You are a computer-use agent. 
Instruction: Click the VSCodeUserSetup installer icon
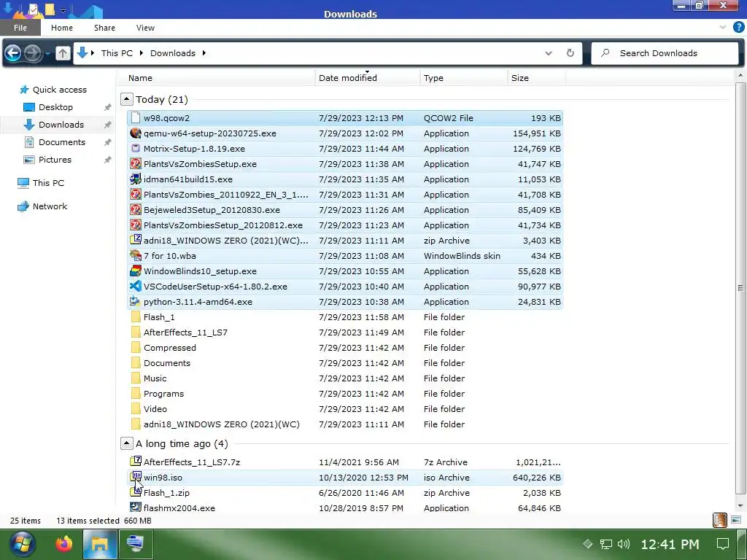pos(135,286)
